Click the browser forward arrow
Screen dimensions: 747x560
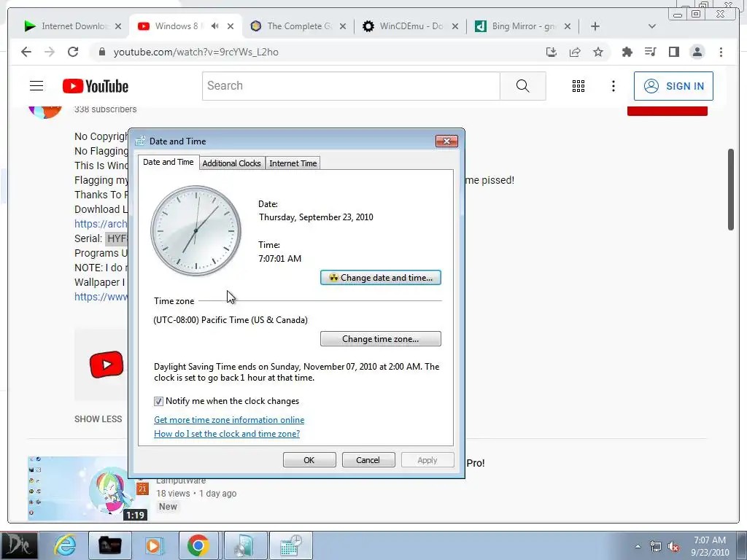tap(50, 52)
